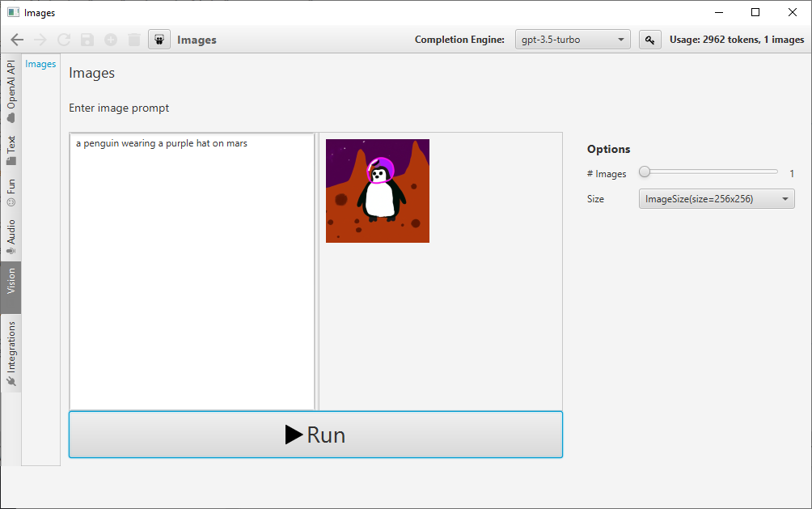Screen dimensions: 812x509
Task: Switch to the Integrations side tab
Action: point(11,353)
